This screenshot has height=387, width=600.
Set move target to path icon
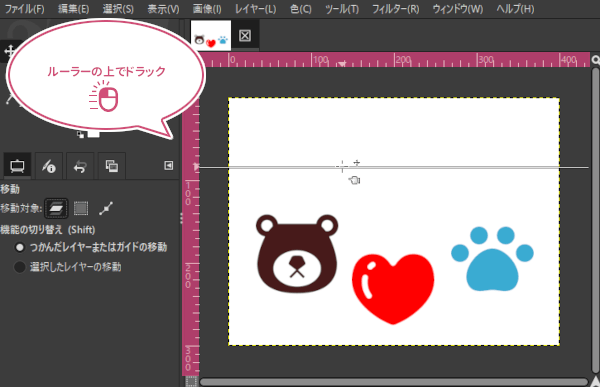106,208
